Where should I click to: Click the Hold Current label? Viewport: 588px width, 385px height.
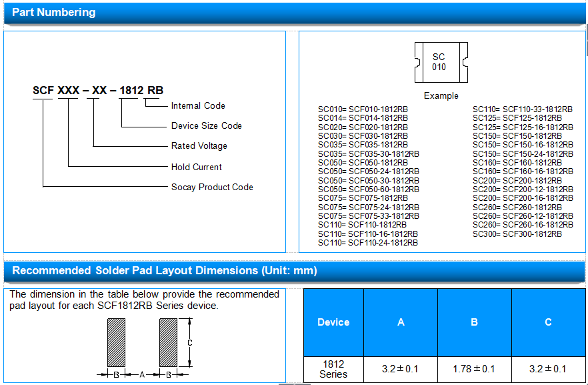197,167
